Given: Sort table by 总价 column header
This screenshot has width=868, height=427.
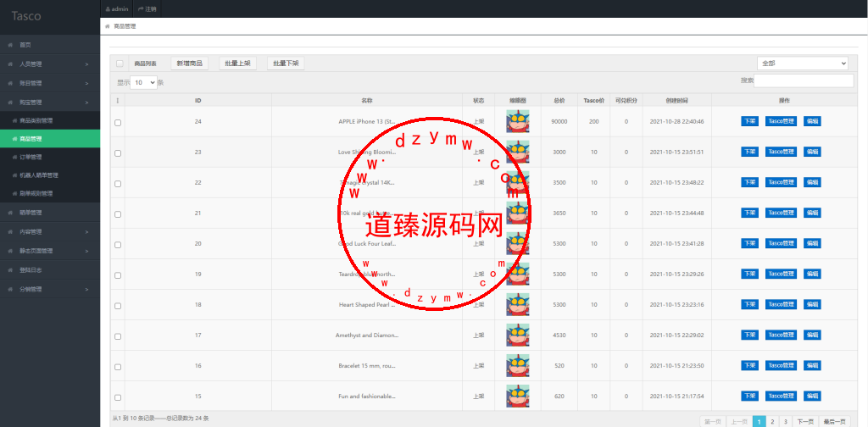Looking at the screenshot, I should 559,101.
